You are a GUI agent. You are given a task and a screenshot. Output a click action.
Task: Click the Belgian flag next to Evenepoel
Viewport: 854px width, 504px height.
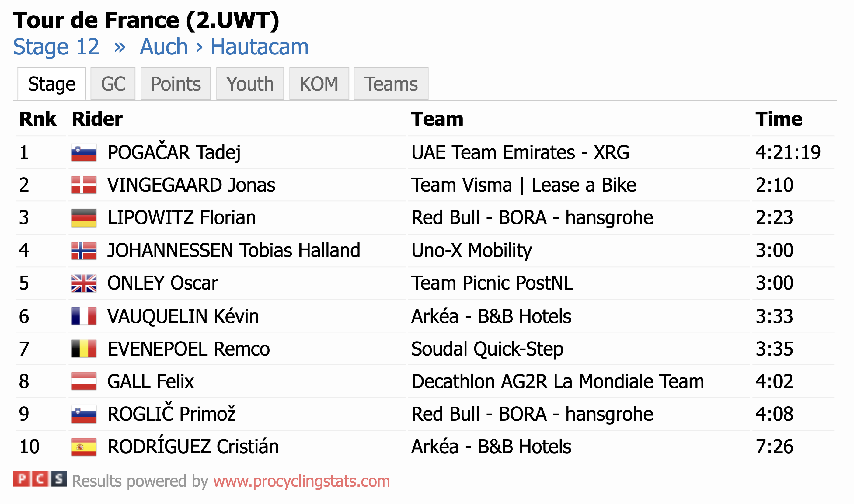84,349
